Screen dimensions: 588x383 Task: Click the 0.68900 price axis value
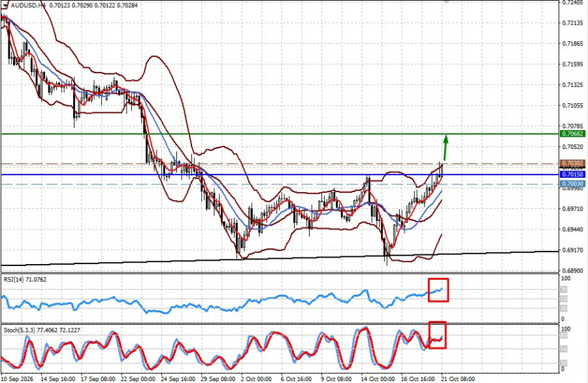573,271
